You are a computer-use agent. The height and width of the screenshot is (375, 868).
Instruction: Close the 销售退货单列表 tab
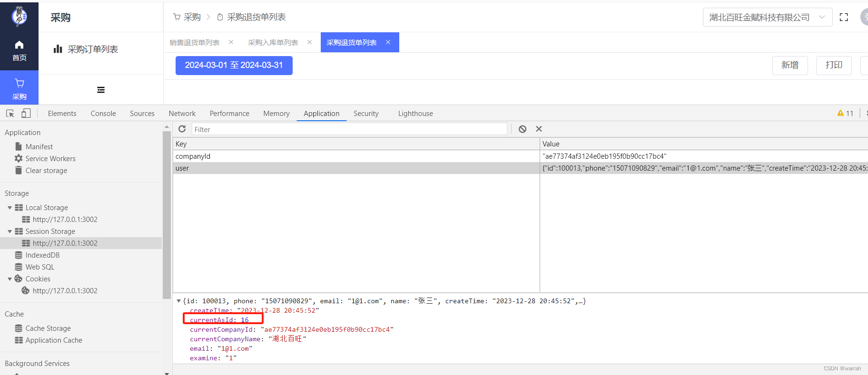[231, 42]
